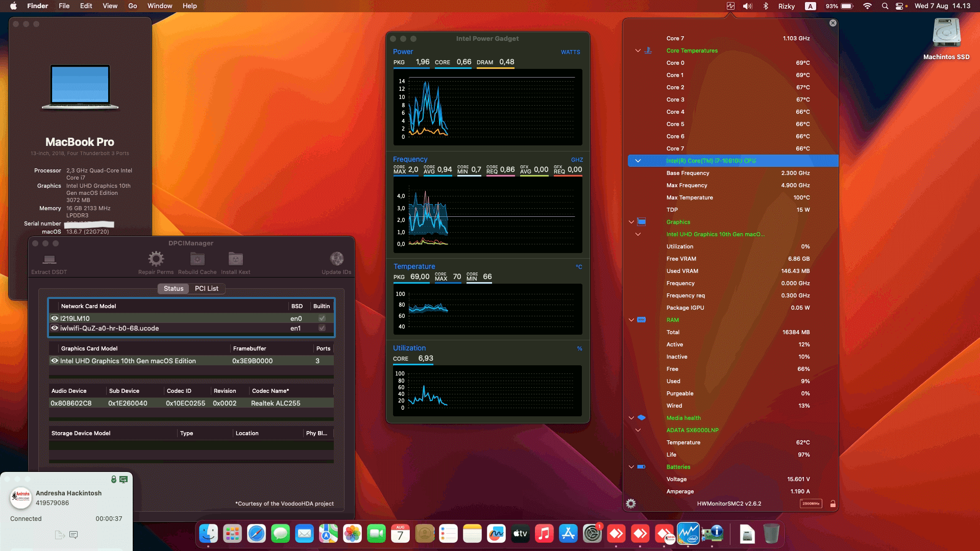Click the Codec ID column header
Image resolution: width=980 pixels, height=551 pixels.
coord(179,391)
